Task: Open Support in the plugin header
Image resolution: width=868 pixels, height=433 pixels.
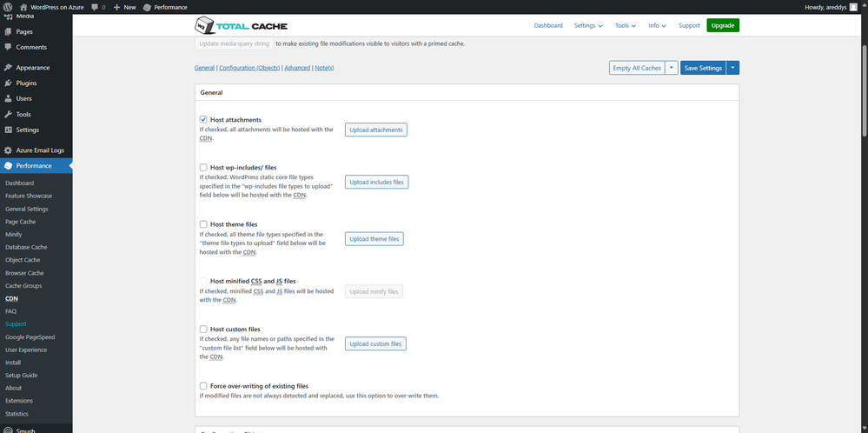Action: [689, 25]
